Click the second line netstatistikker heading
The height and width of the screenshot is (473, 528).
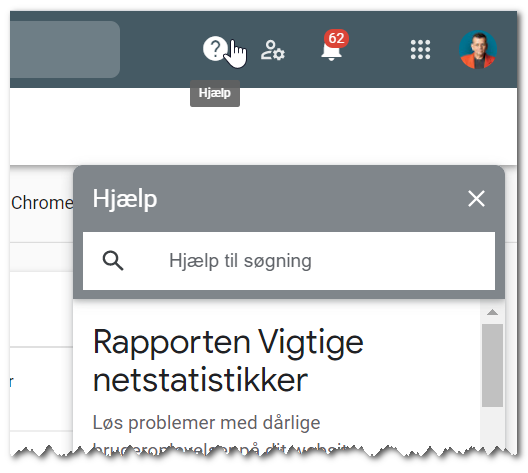pos(200,380)
